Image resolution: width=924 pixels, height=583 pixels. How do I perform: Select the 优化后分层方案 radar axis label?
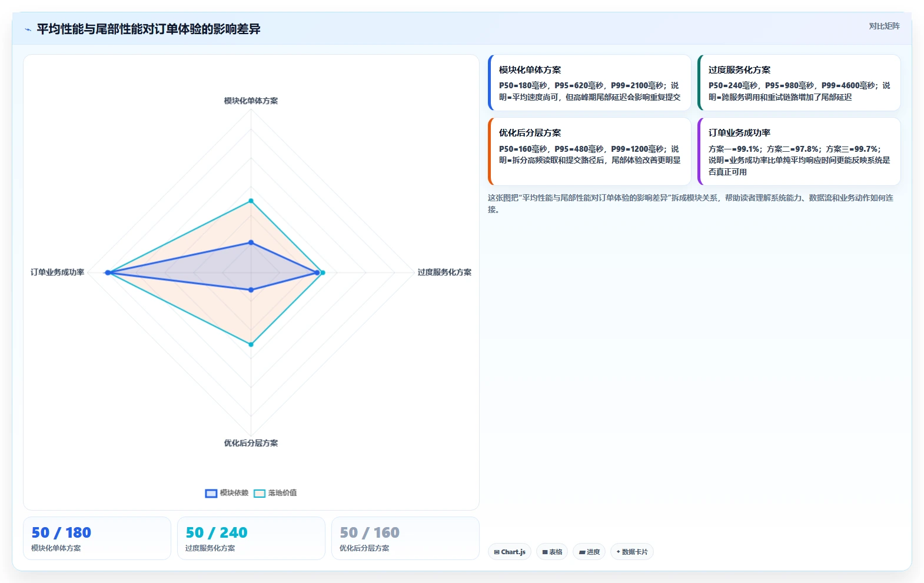click(x=251, y=443)
